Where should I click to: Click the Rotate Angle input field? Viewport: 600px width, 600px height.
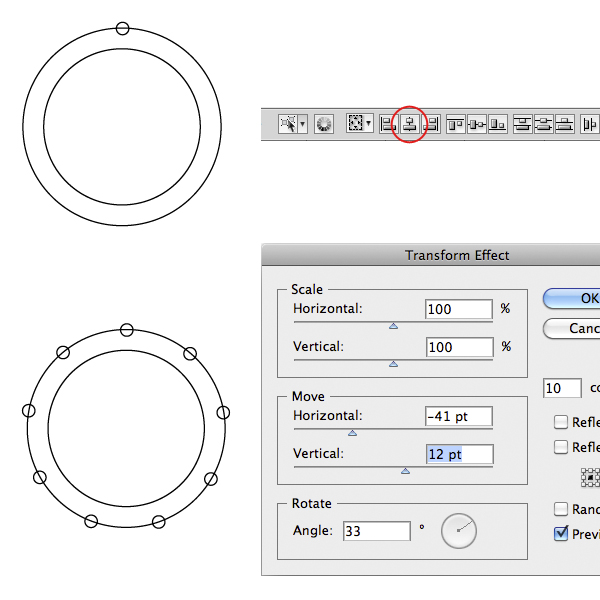point(376,531)
